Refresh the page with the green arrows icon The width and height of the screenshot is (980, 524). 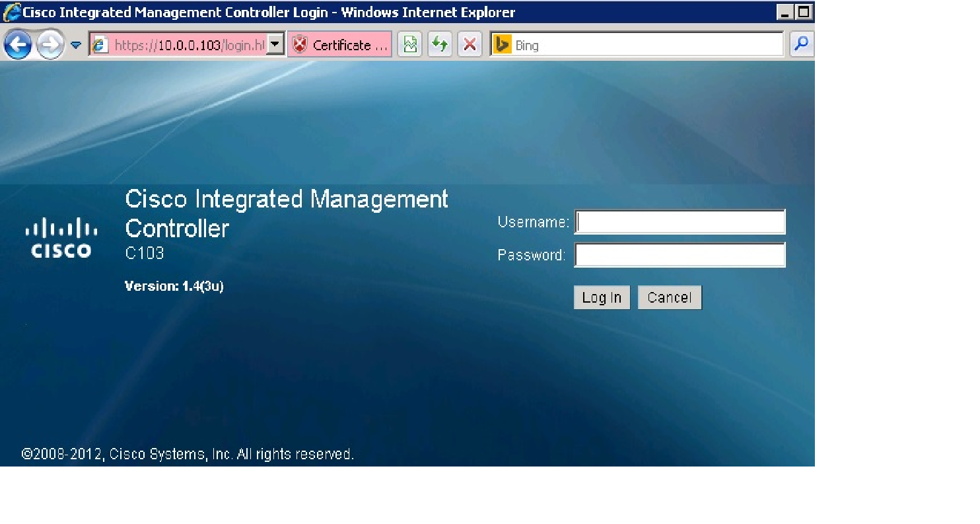[x=439, y=45]
